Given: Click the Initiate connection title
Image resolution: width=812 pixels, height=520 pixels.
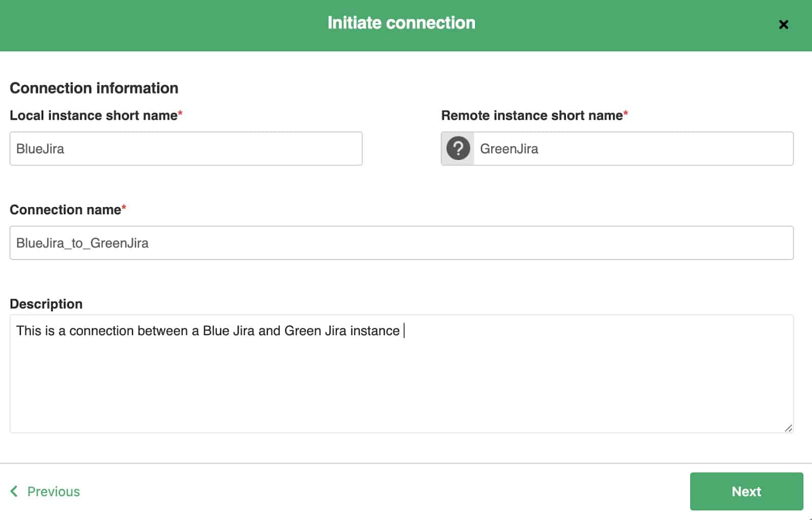Looking at the screenshot, I should point(401,23).
